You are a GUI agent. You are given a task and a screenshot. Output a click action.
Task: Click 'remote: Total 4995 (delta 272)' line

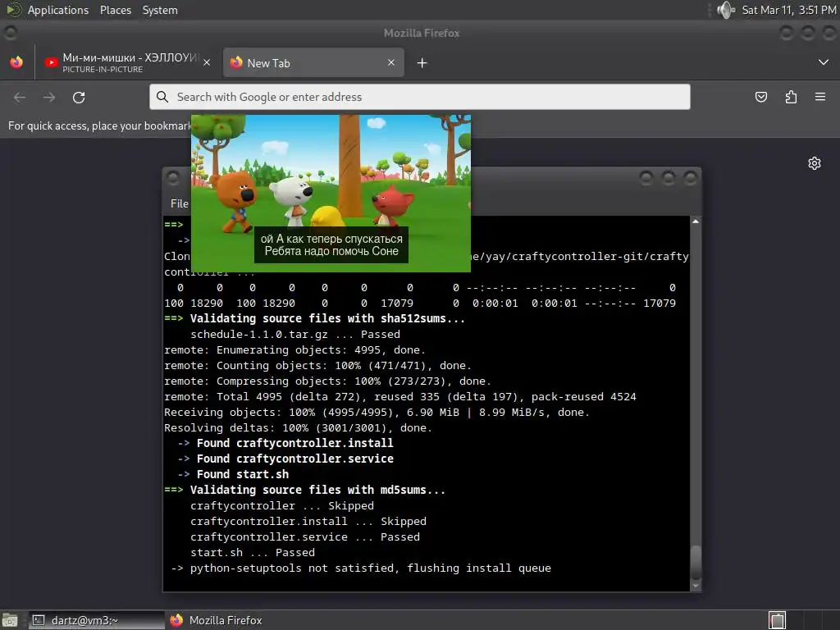tap(400, 397)
